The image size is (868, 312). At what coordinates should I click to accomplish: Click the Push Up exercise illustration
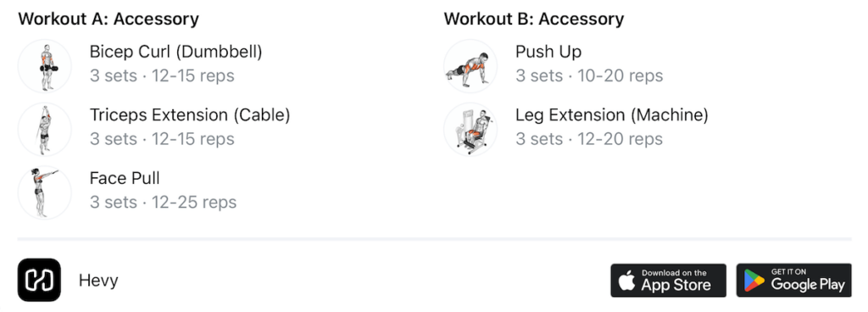point(470,66)
